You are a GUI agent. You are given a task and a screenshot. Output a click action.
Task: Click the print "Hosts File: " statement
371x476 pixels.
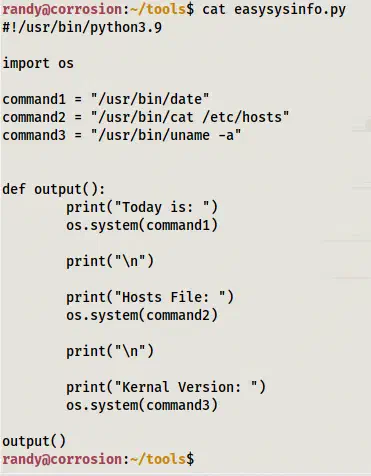coord(150,297)
